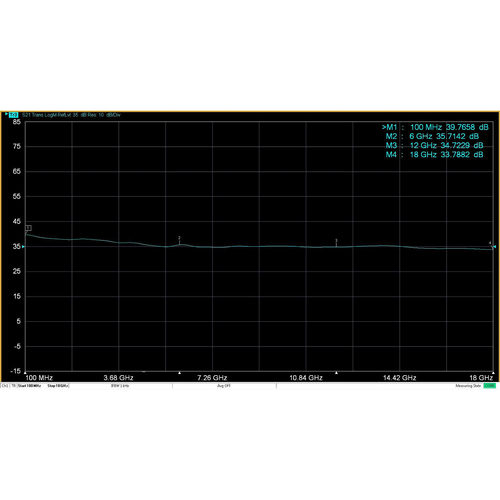Select marker 1 box on the trace

coord(29,228)
